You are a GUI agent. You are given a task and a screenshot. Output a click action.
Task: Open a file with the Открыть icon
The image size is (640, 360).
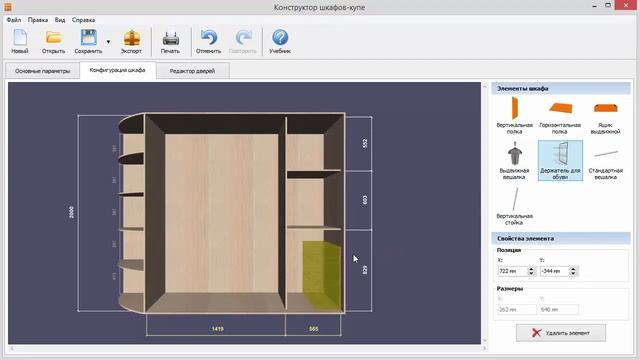click(x=53, y=41)
